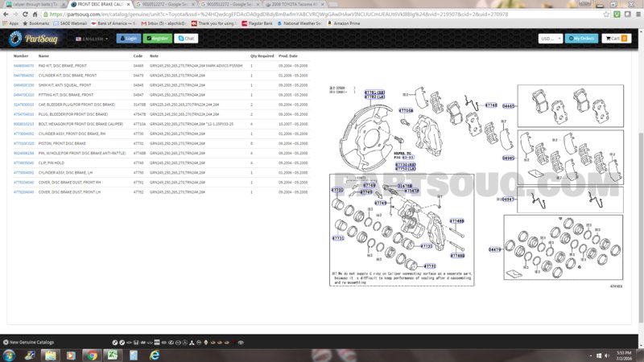Click the 47716A bolt callout on the diagram
The width and height of the screenshot is (644, 362).
406,110
